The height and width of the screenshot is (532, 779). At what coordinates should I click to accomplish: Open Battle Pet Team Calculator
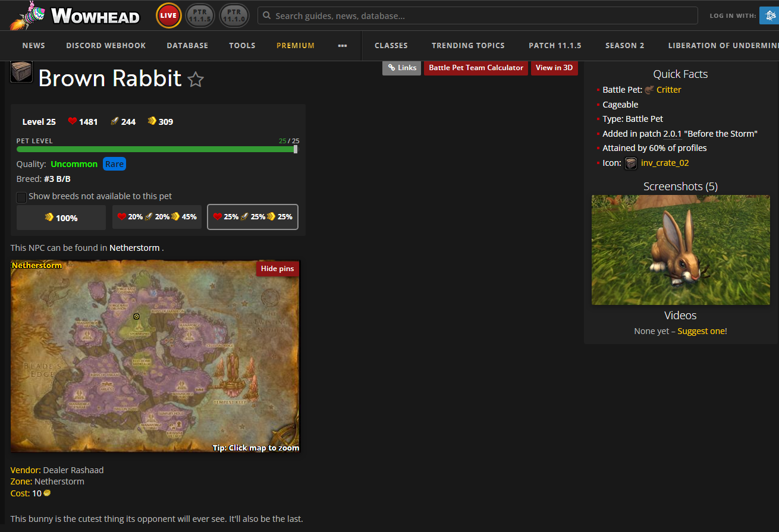tap(476, 68)
